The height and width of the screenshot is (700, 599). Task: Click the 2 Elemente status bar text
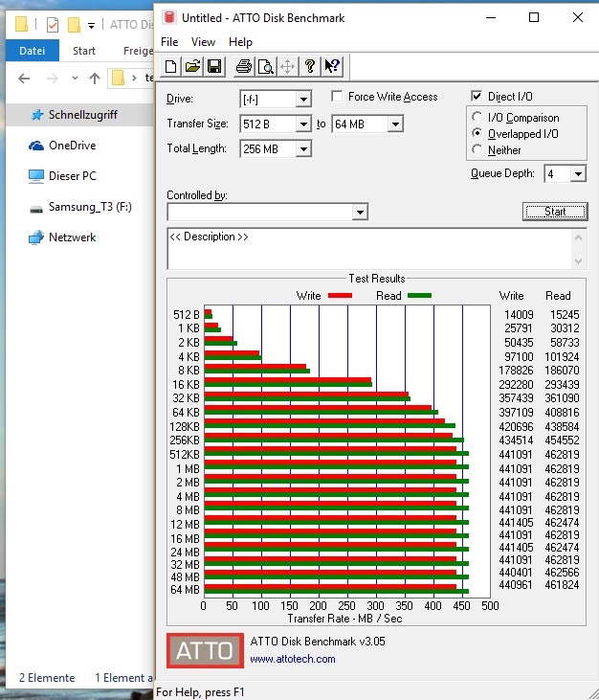pyautogui.click(x=47, y=678)
